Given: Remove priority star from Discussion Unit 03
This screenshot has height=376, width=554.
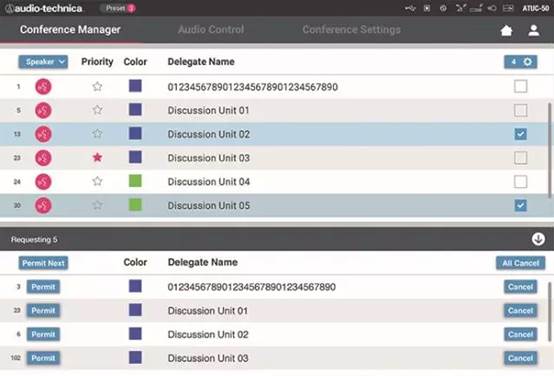Looking at the screenshot, I should [97, 158].
